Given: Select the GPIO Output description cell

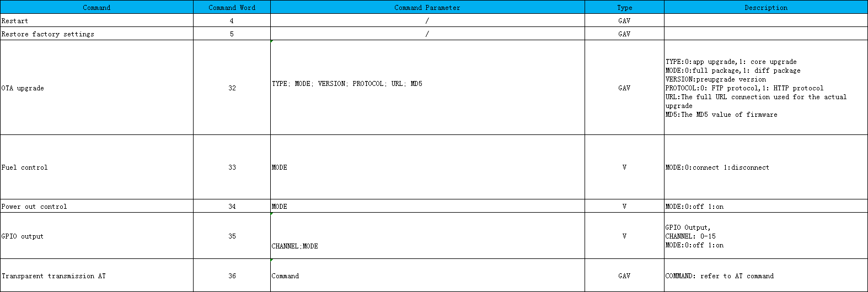Looking at the screenshot, I should point(765,236).
